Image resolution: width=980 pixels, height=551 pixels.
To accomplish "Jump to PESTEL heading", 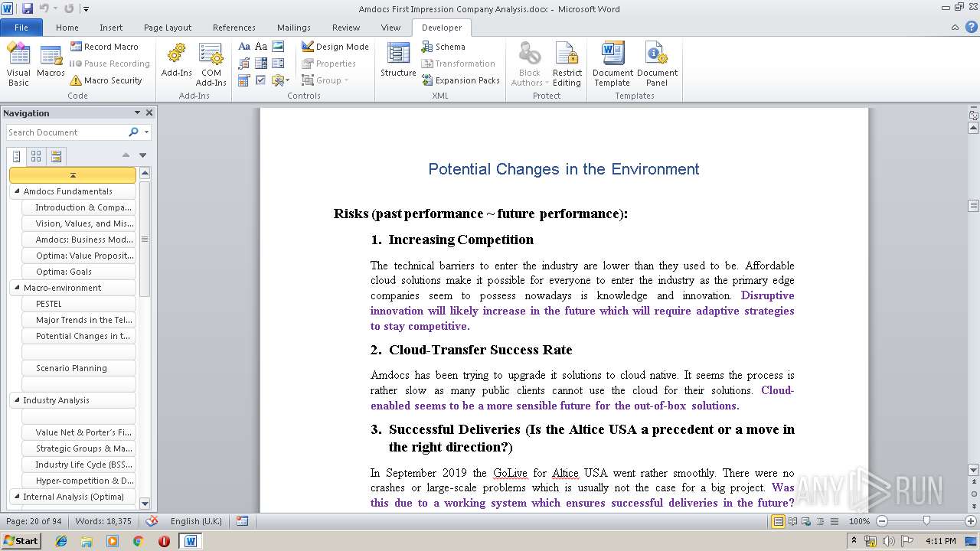I will pos(79,304).
